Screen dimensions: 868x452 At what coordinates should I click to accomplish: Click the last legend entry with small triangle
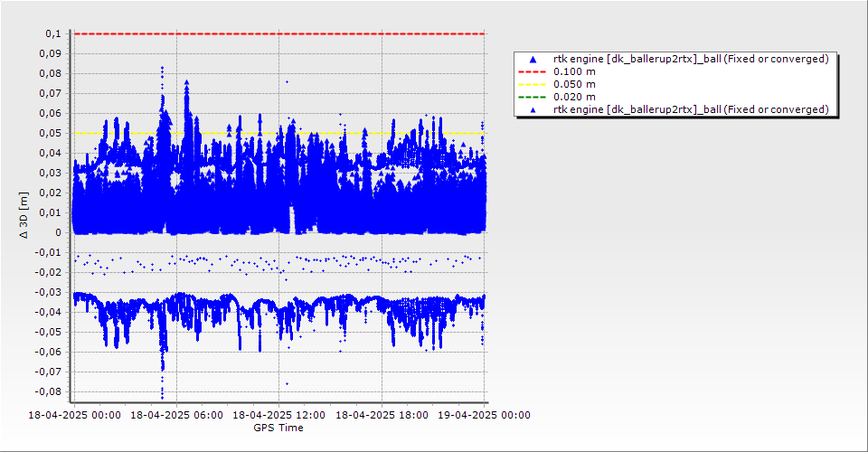pos(675,109)
